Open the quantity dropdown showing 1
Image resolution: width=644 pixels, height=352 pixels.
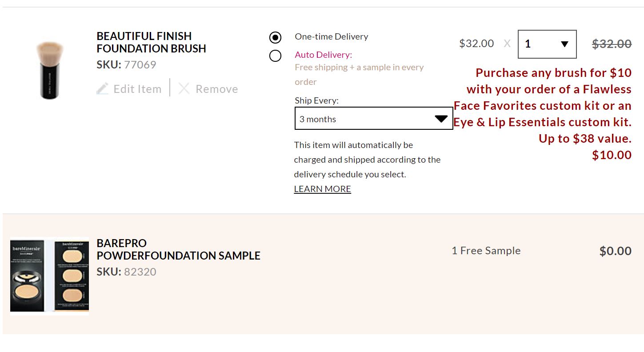(x=547, y=44)
